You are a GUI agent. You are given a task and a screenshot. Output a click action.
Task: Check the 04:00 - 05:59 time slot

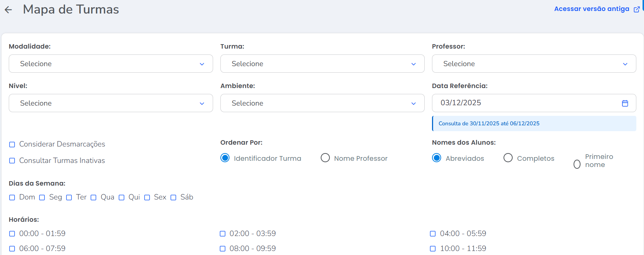433,234
